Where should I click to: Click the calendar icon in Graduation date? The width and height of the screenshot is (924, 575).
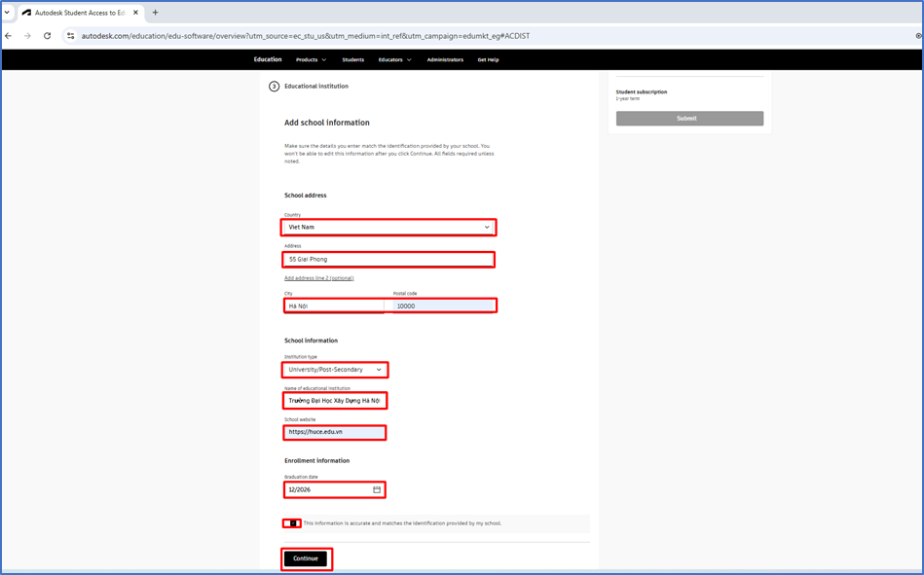coord(377,489)
